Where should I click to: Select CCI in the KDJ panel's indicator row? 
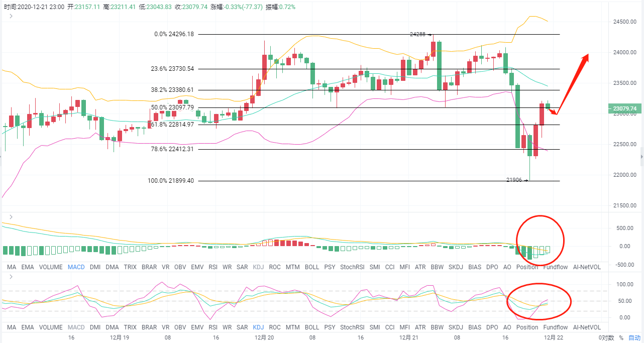390,327
